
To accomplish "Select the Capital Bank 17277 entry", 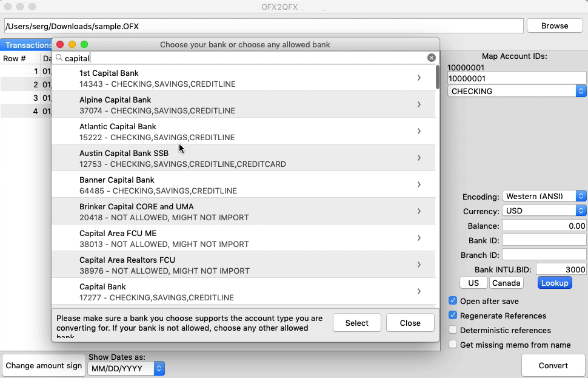I will [243, 291].
